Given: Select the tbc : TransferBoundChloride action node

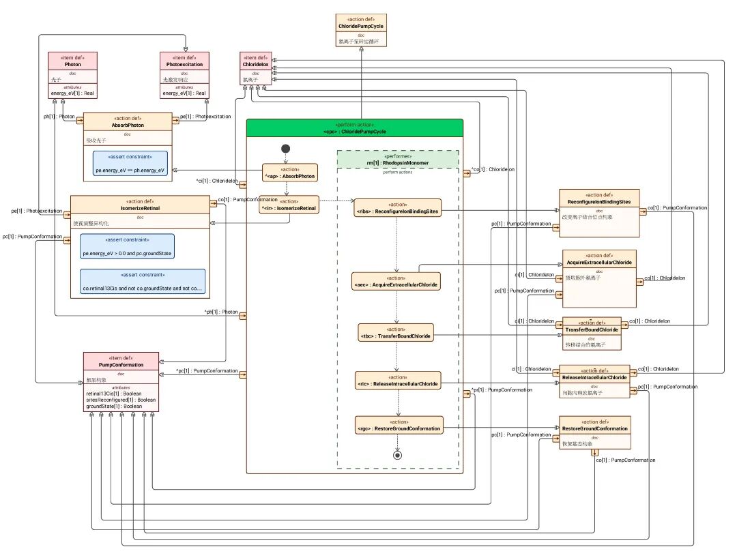Looking at the screenshot, I should click(396, 333).
